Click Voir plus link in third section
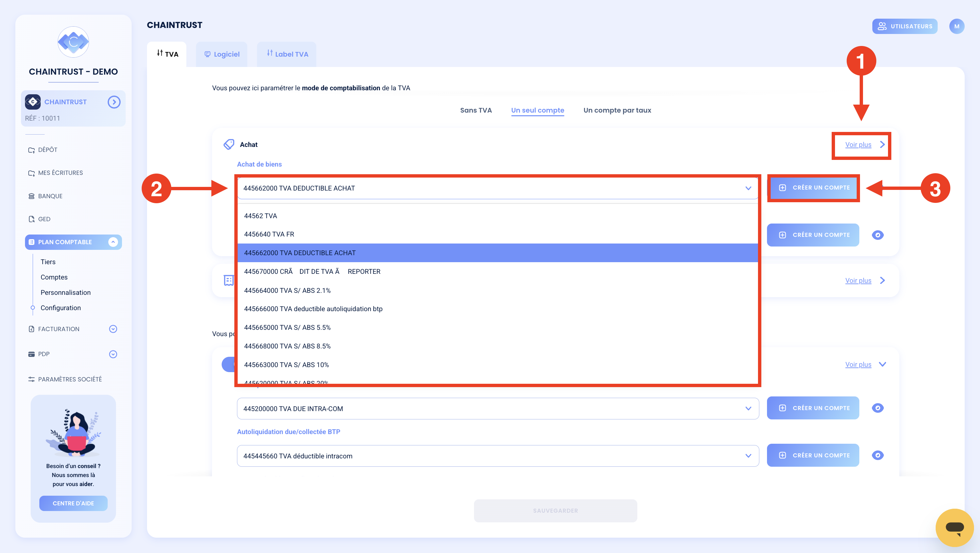The width and height of the screenshot is (980, 553). tap(858, 364)
